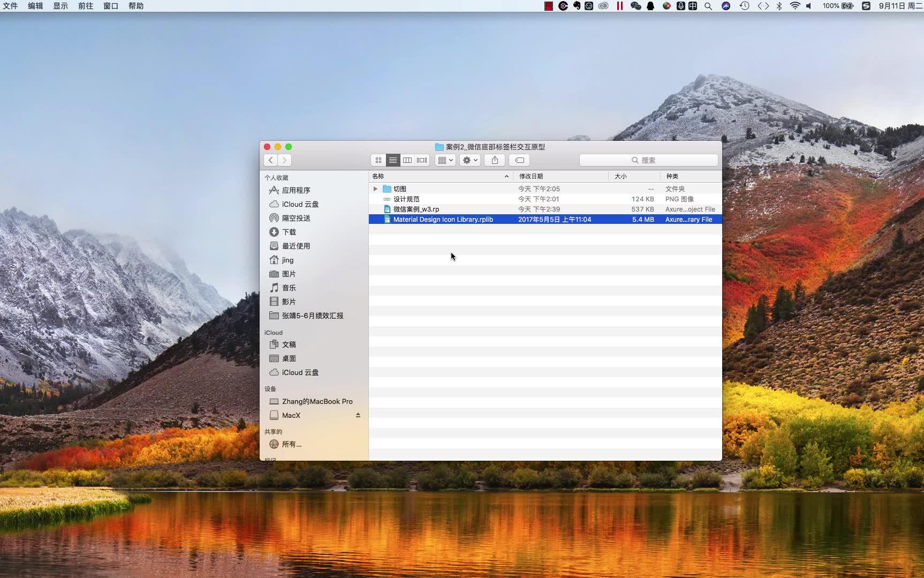
Task: Open volume control in menu bar
Action: pyautogui.click(x=809, y=6)
